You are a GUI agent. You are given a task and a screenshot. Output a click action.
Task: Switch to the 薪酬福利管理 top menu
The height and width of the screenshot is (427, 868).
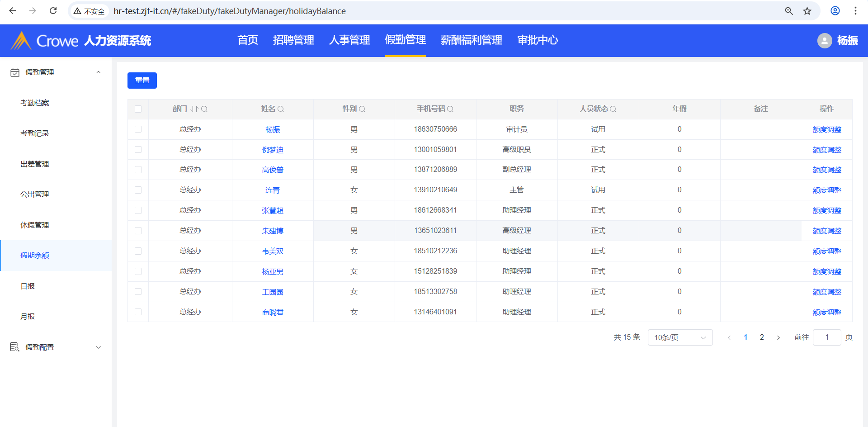click(x=471, y=40)
